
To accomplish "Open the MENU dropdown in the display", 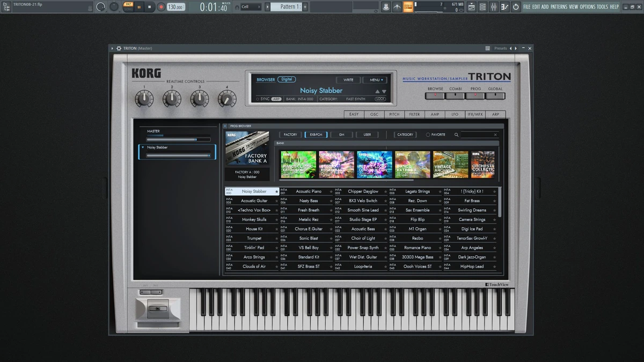I will 375,80.
